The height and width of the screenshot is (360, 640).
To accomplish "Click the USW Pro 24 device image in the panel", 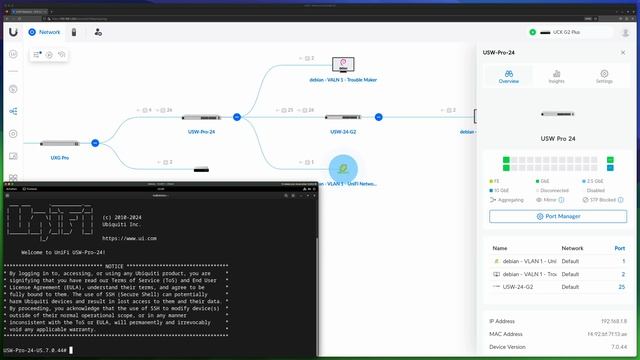I will click(558, 114).
